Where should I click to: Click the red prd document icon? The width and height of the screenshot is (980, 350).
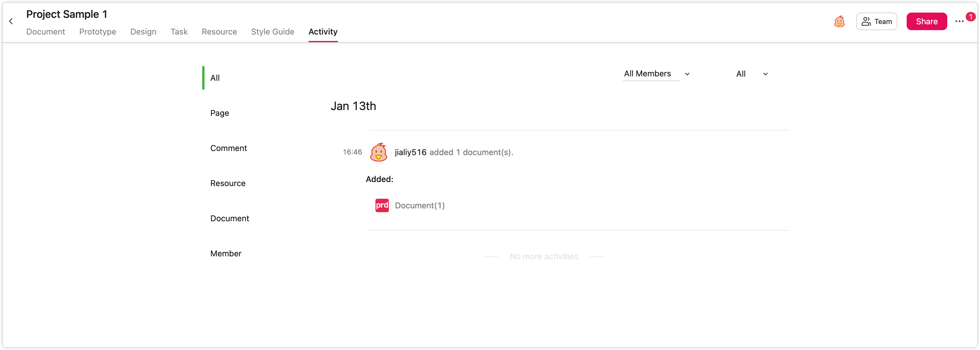click(x=382, y=205)
